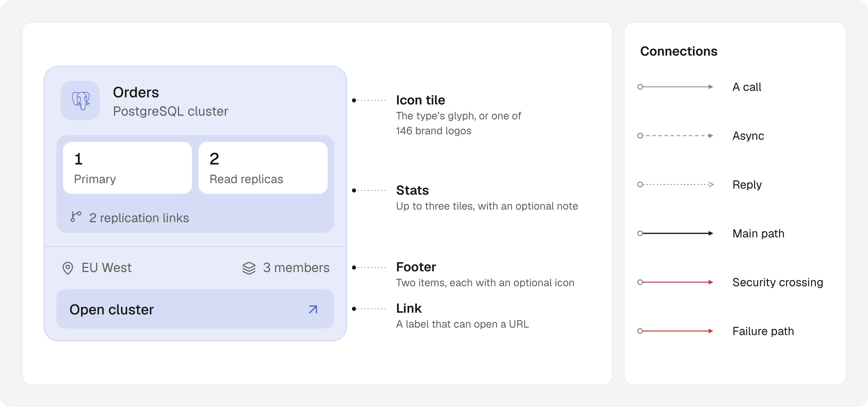Click the black Main path arrow
The height and width of the screenshot is (407, 868).
click(675, 233)
